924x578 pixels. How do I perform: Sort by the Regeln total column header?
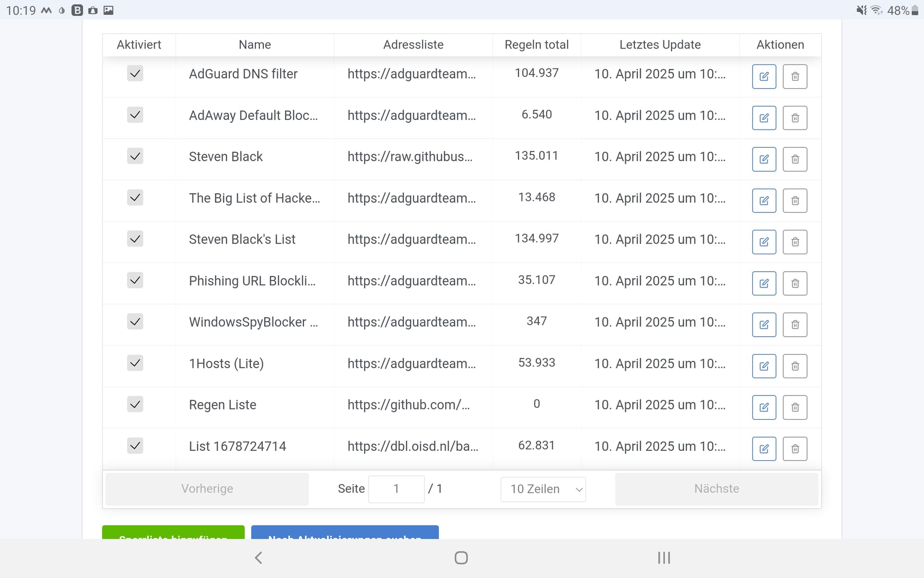coord(536,45)
